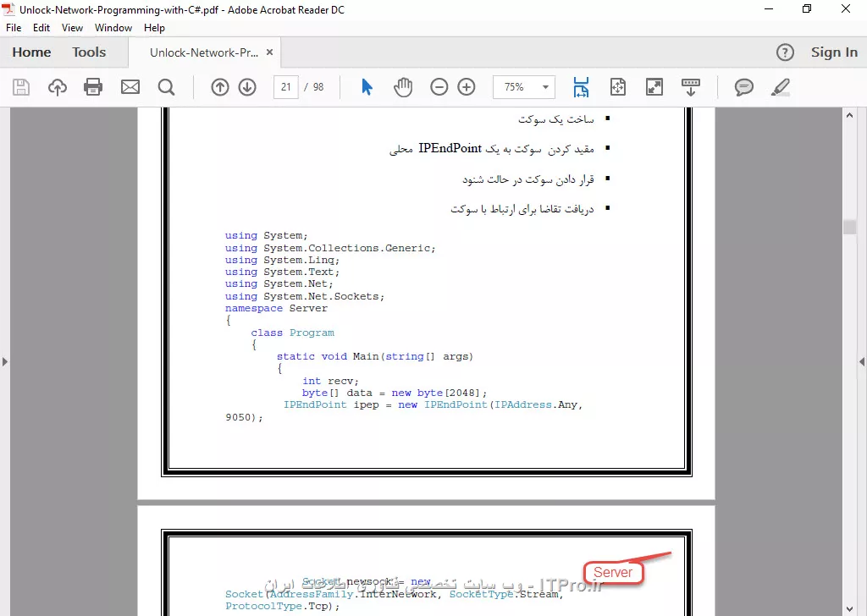Click the word IPEndPoint in the bullet list
867x616 pixels.
click(450, 148)
